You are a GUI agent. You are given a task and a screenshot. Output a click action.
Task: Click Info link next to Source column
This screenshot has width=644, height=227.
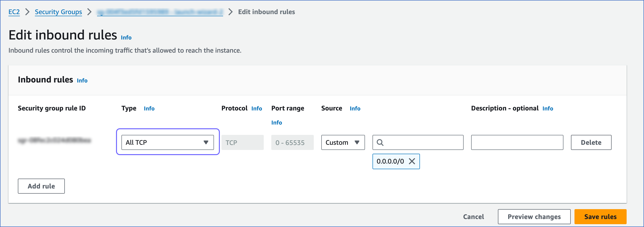coord(355,109)
